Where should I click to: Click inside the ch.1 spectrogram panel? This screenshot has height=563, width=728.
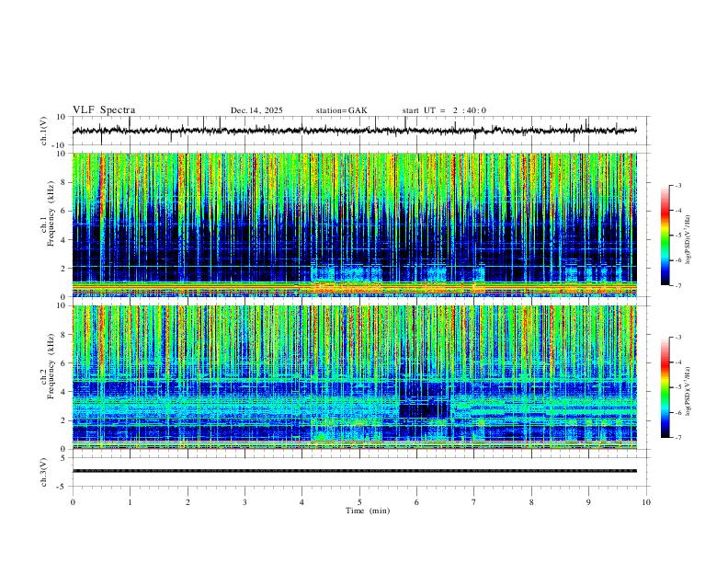[x=354, y=224]
